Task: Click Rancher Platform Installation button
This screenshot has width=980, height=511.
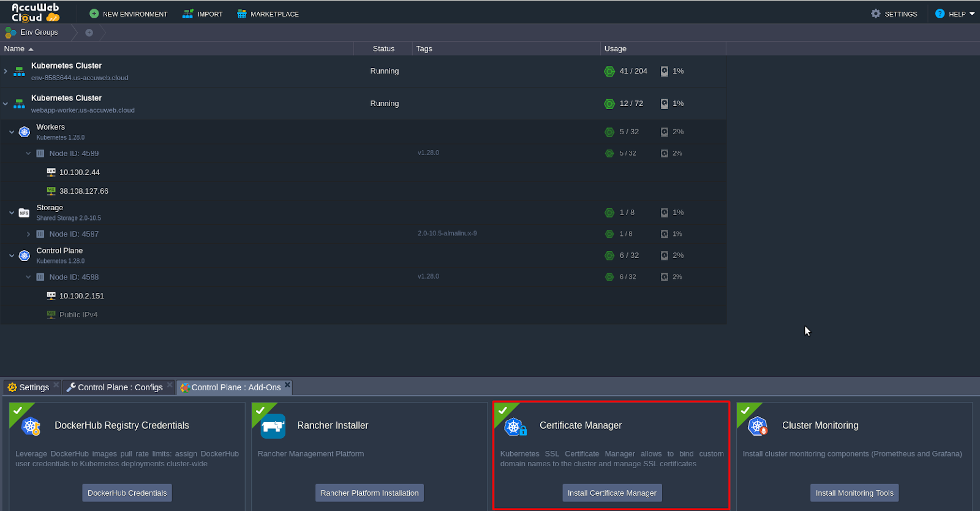Action: 369,493
